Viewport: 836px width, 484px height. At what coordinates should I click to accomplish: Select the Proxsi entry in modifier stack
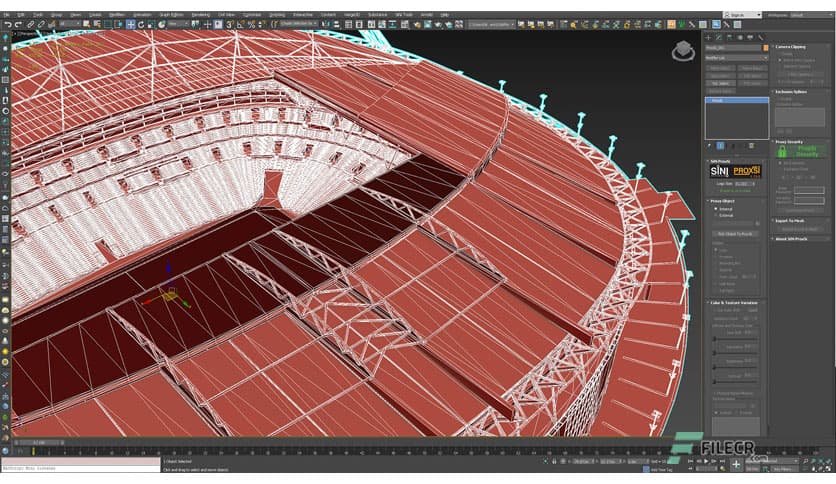point(737,100)
